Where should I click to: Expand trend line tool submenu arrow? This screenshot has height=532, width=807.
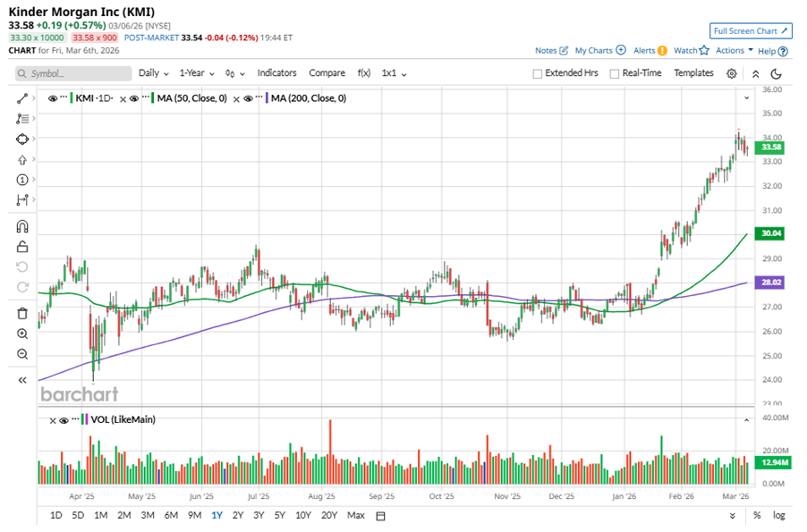pos(34,97)
